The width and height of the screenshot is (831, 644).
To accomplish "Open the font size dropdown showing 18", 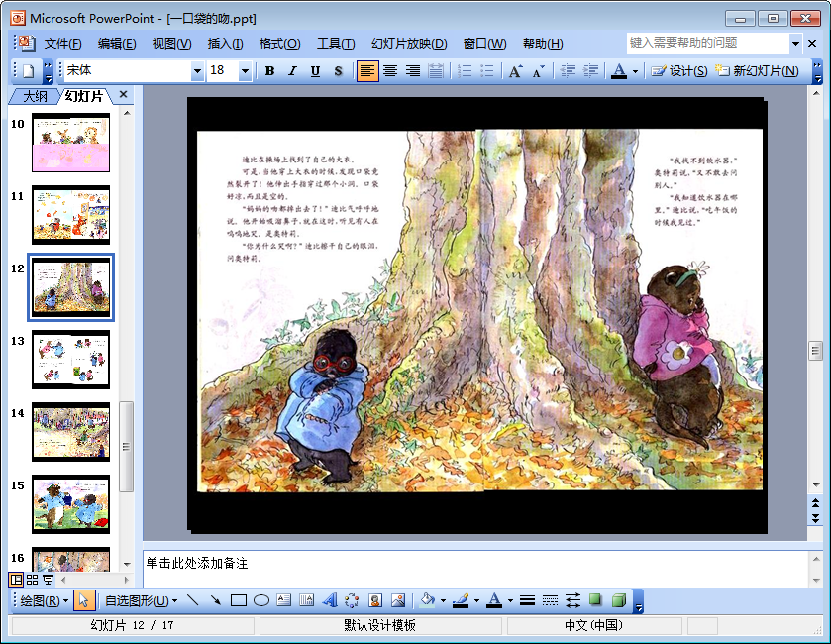I will [245, 71].
